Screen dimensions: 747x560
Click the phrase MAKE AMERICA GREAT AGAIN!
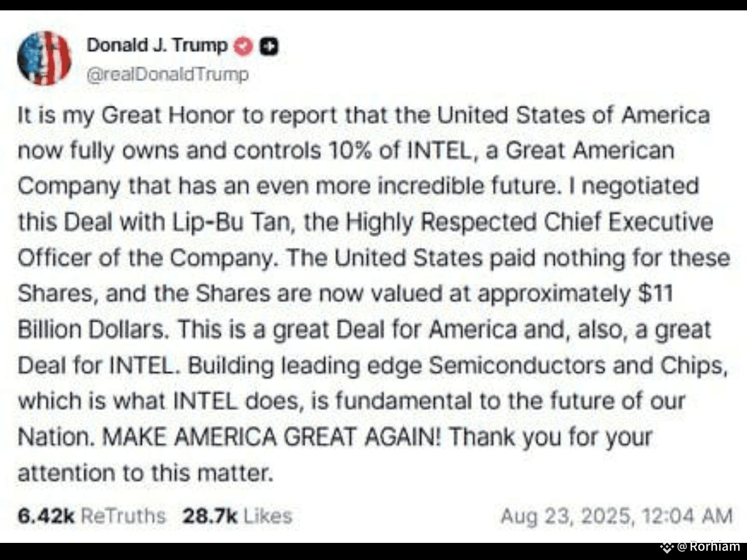click(x=271, y=437)
